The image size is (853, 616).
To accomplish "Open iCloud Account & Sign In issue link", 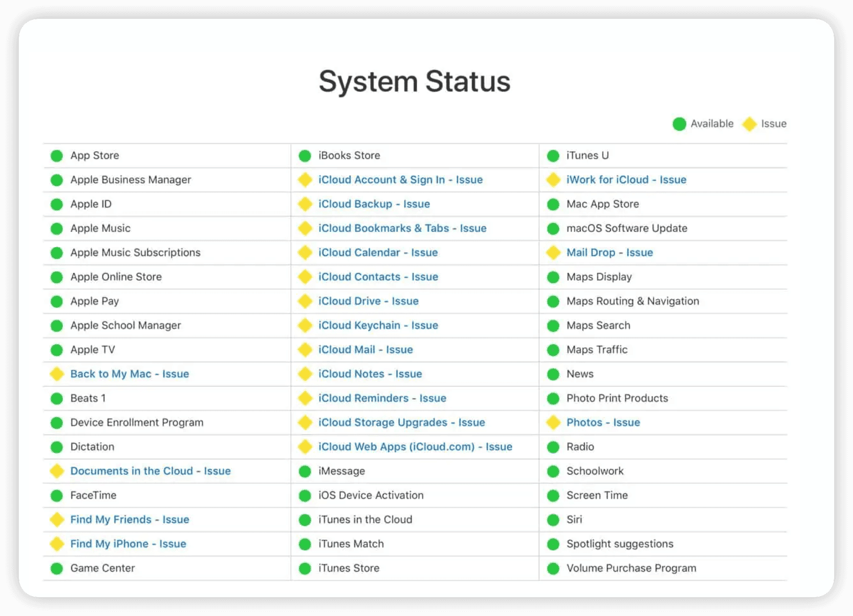I will point(400,180).
